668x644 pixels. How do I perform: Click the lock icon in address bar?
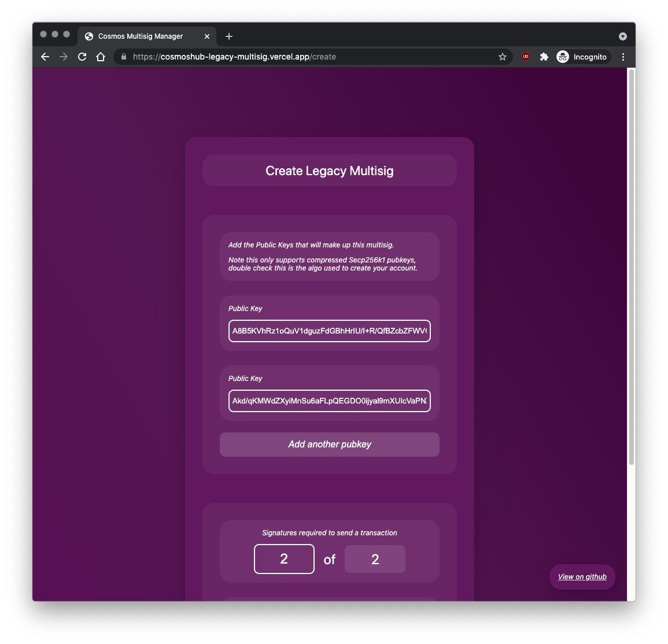124,57
